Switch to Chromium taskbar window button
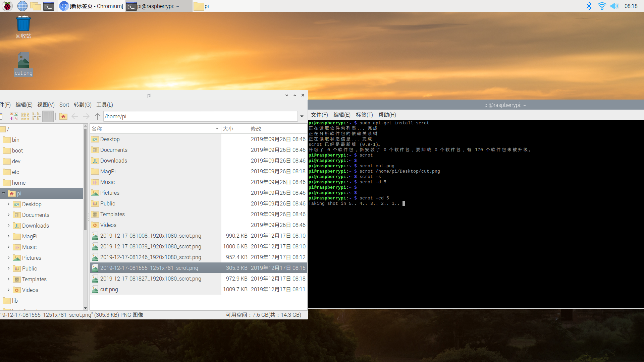Image resolution: width=644 pixels, height=362 pixels. coord(92,6)
